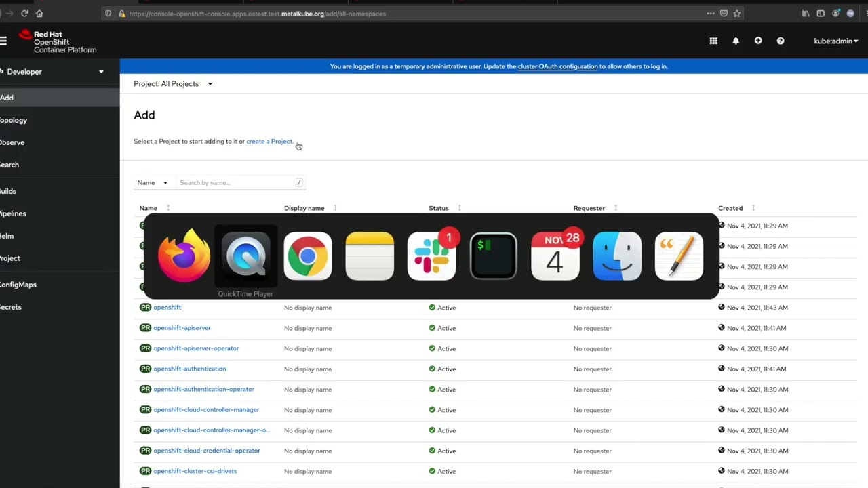Open the notifications bell
This screenshot has height=488, width=868.
[736, 41]
